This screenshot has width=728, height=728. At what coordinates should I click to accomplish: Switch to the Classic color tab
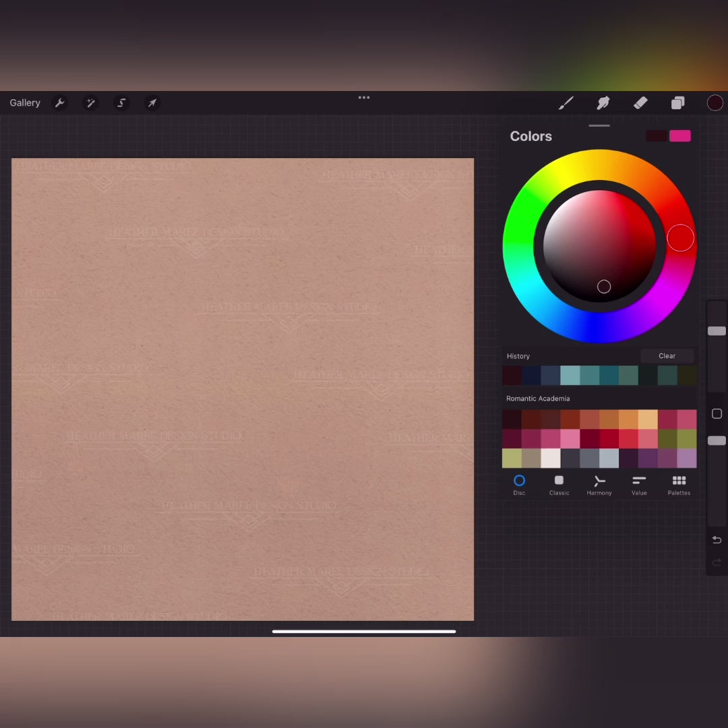pos(559,485)
